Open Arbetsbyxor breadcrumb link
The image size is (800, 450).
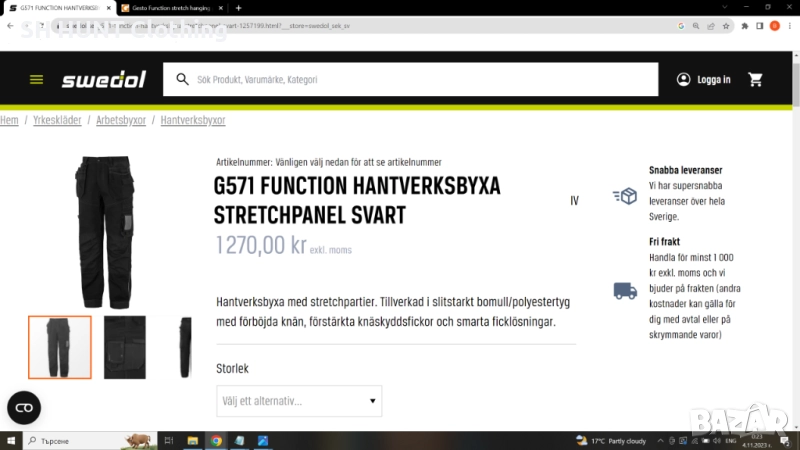coord(121,120)
